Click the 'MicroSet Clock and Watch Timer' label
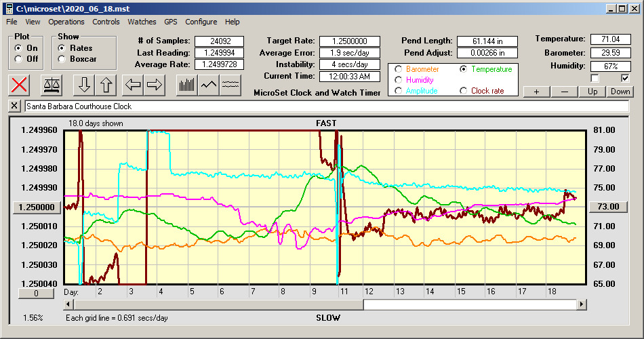Image resolution: width=644 pixels, height=339 pixels. pyautogui.click(x=317, y=93)
